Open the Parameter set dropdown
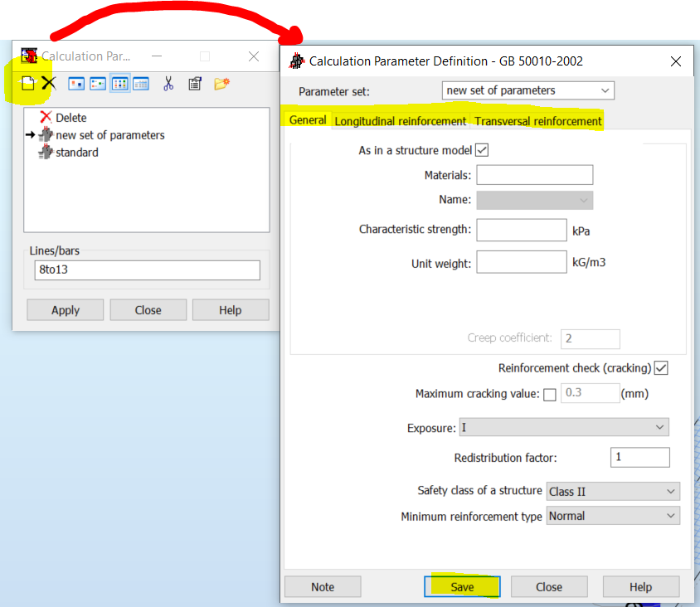Image resolution: width=700 pixels, height=607 pixels. point(605,90)
